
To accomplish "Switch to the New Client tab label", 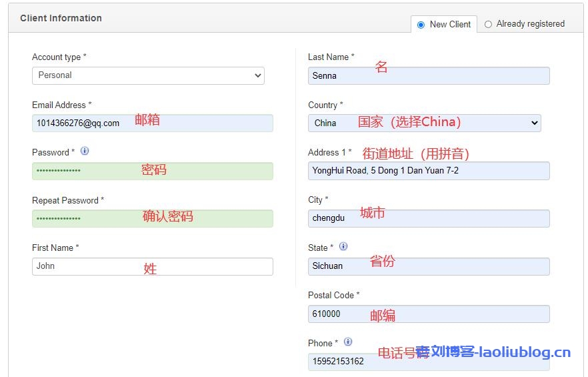I will (x=450, y=25).
